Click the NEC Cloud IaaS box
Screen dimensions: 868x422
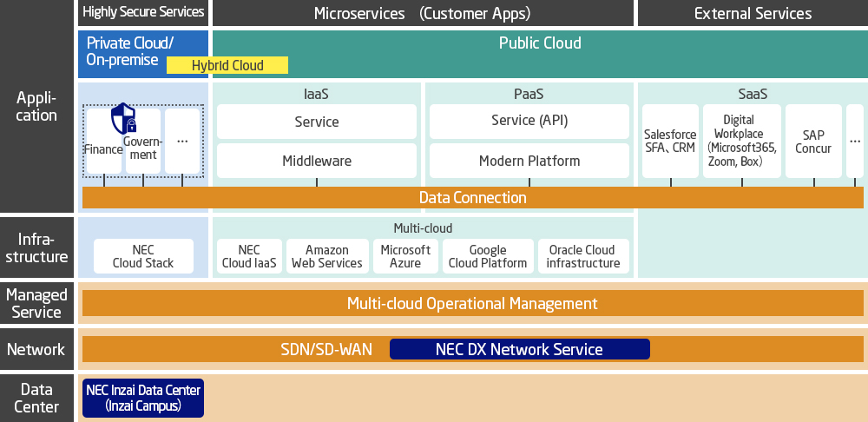coord(249,256)
